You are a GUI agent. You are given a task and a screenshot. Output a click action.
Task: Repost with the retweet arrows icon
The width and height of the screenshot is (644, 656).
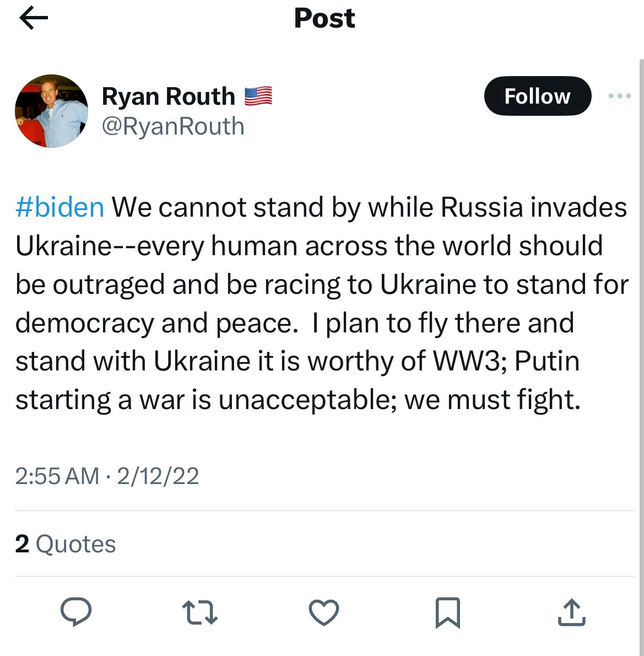[x=199, y=612]
